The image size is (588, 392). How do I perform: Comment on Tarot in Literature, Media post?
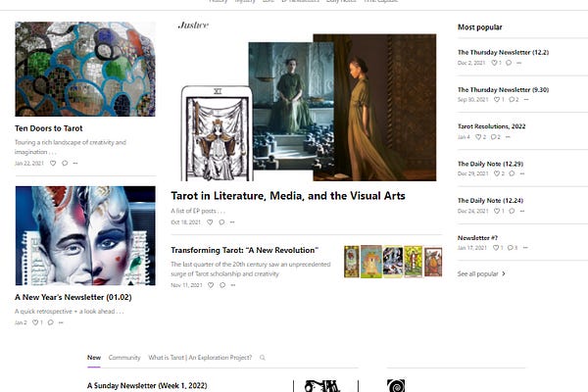[x=221, y=222]
